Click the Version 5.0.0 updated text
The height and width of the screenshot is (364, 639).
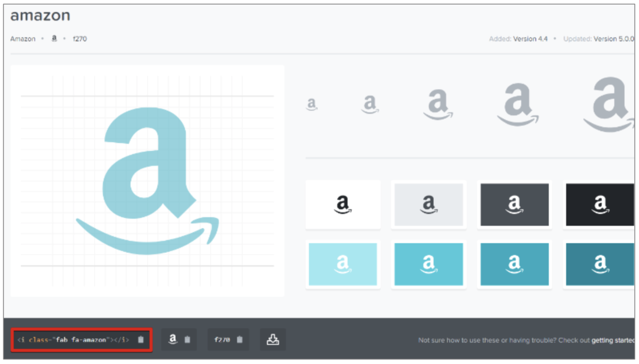tap(613, 39)
